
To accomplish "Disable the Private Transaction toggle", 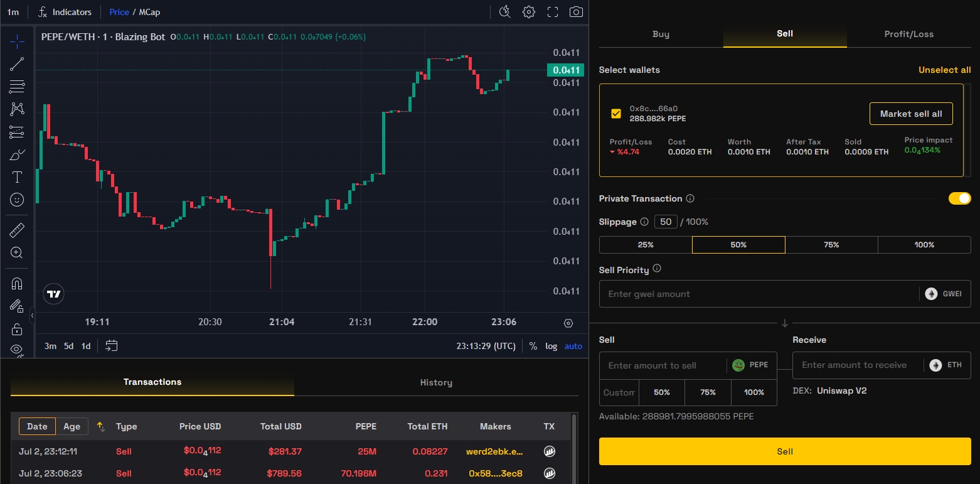I will [959, 198].
